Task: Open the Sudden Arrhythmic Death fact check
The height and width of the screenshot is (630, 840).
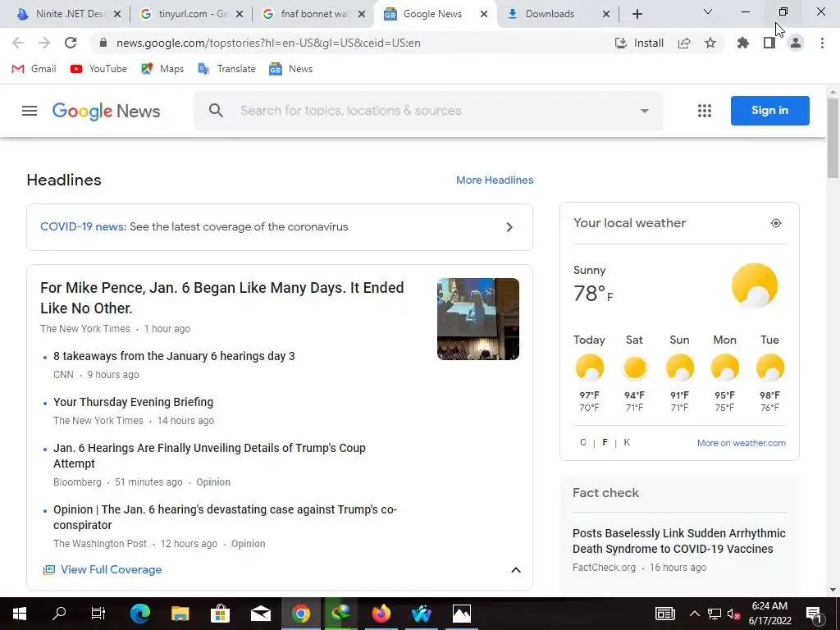Action: click(678, 541)
